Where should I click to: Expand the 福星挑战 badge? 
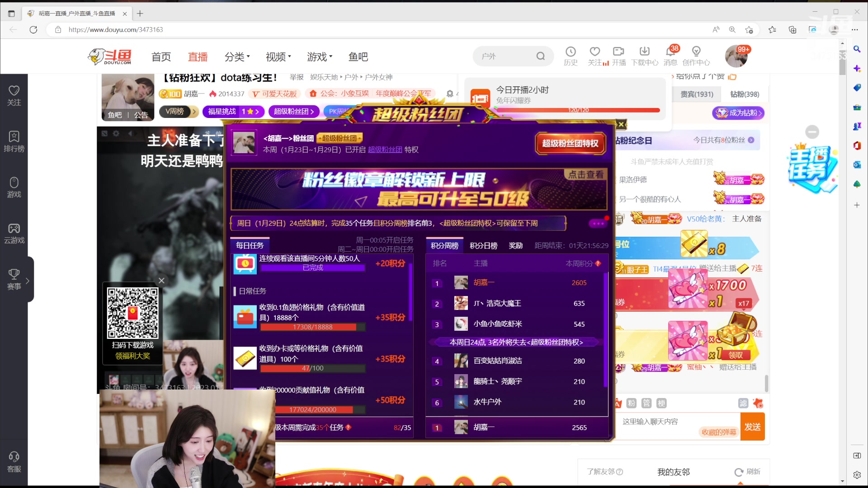[234, 112]
